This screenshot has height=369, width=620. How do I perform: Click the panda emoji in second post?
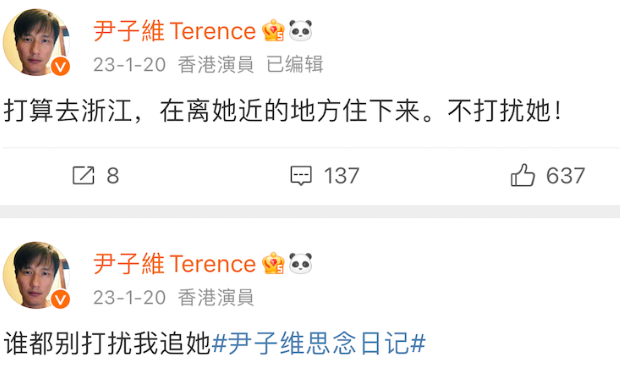click(x=301, y=263)
